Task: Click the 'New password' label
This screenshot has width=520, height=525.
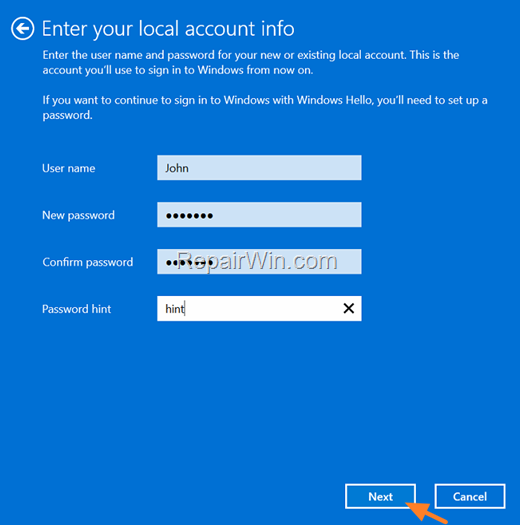Action: tap(78, 215)
